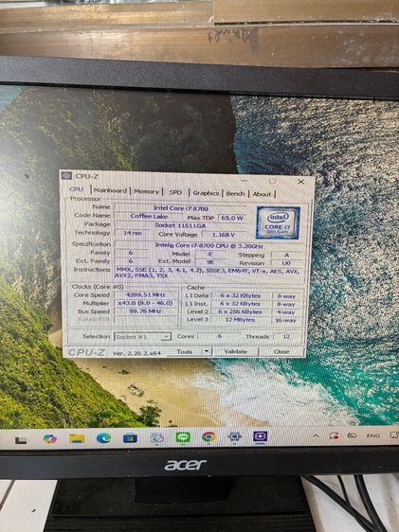Screen dimensions: 399x532
Task: Click the Core Speed value 4289.51 MHz
Action: [x=145, y=294]
